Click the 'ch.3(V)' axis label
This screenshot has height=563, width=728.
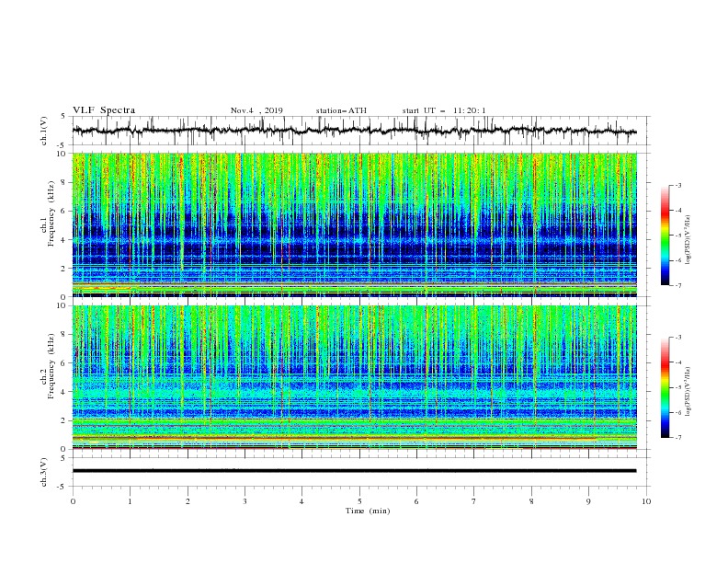[x=44, y=472]
